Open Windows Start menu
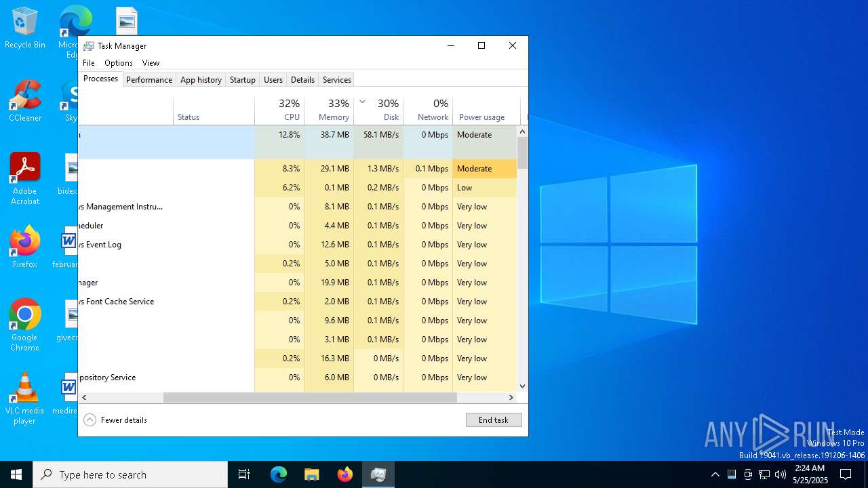The height and width of the screenshot is (488, 868). click(x=16, y=474)
